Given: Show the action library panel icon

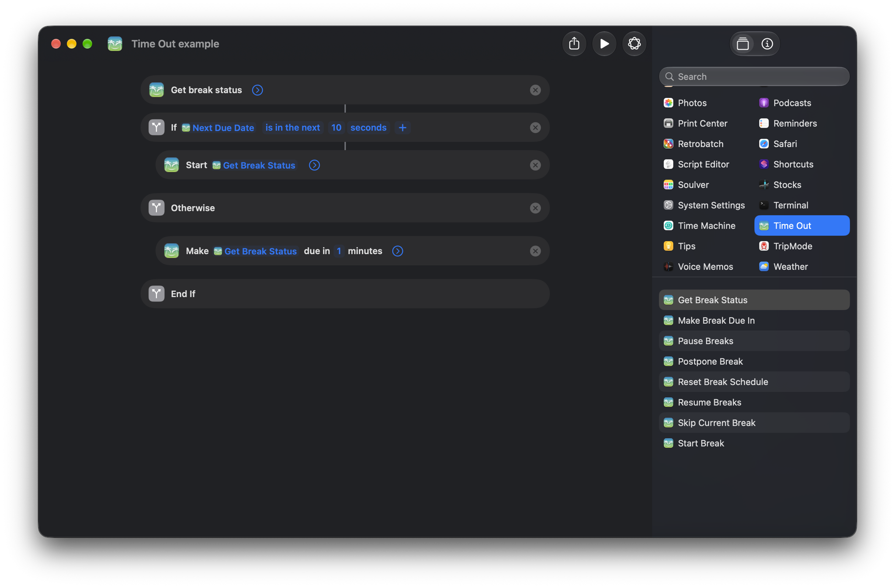Looking at the screenshot, I should coord(742,44).
